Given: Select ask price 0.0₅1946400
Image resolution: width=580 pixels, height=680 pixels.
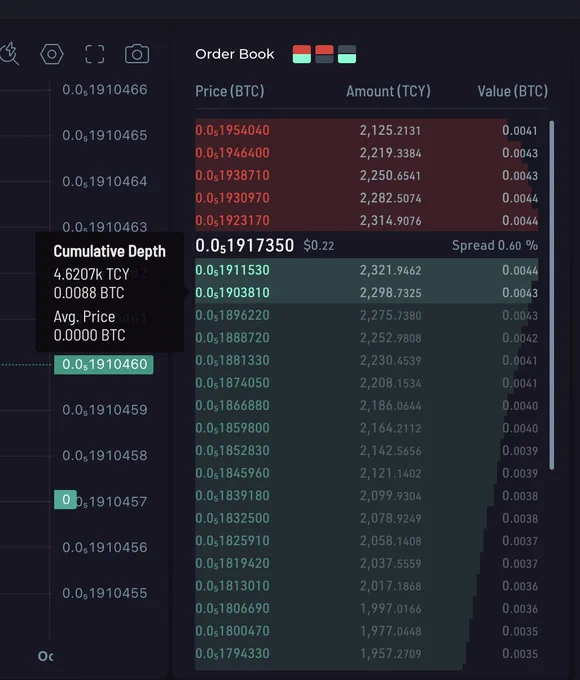Looking at the screenshot, I should (233, 153).
